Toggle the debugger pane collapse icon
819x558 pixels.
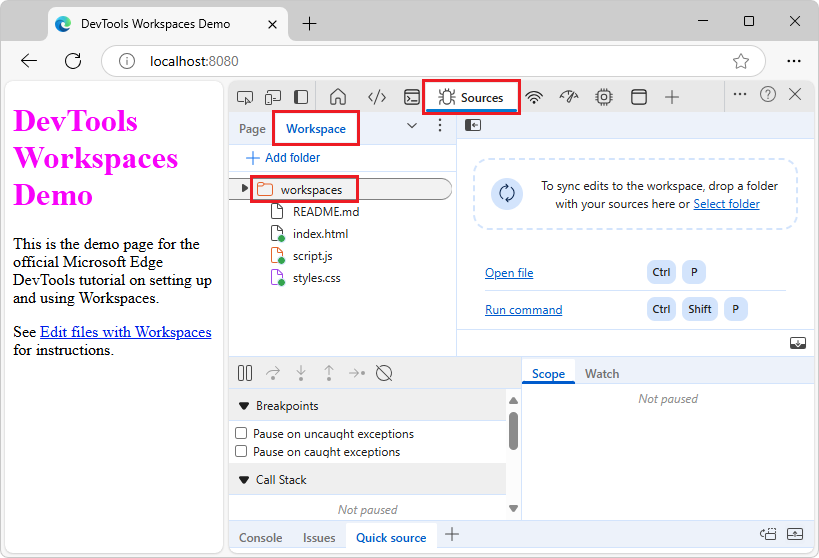pyautogui.click(x=798, y=343)
